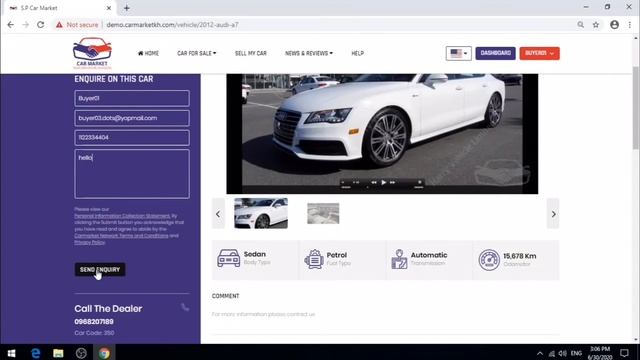Open Chrome from the taskbar
Image resolution: width=640 pixels, height=360 pixels.
point(104,353)
